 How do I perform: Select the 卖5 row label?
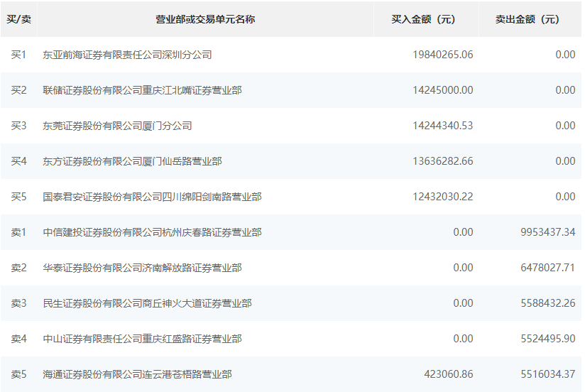[18, 374]
